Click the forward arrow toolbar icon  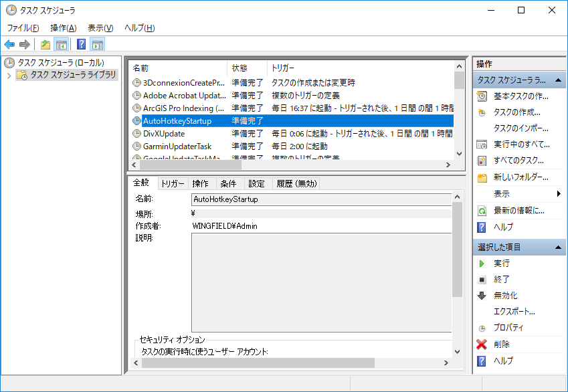pyautogui.click(x=25, y=45)
